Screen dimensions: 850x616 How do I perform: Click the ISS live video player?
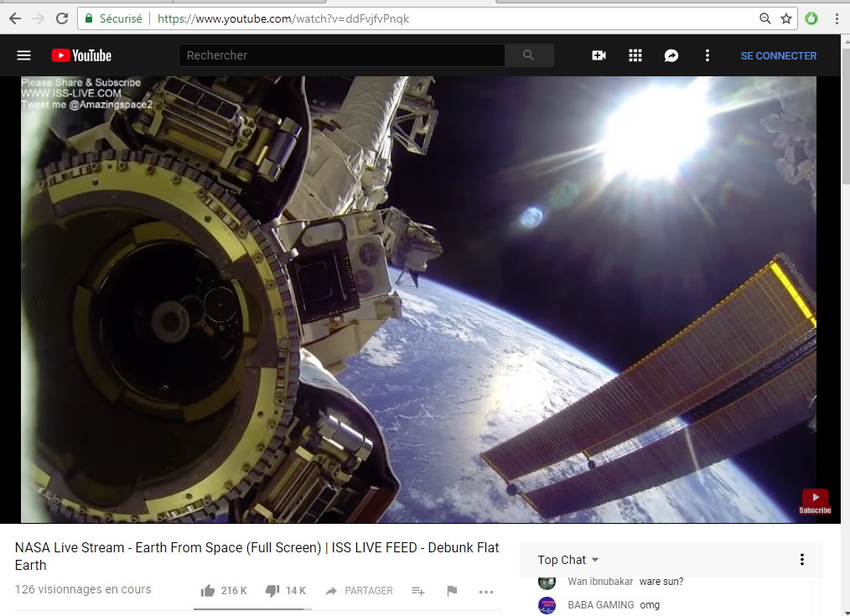(418, 299)
